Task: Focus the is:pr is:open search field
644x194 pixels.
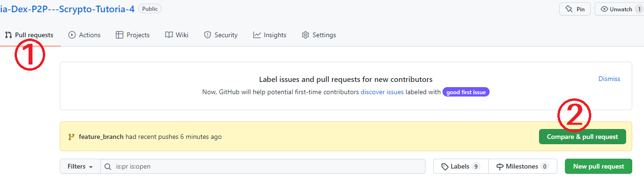Action: 264,166
